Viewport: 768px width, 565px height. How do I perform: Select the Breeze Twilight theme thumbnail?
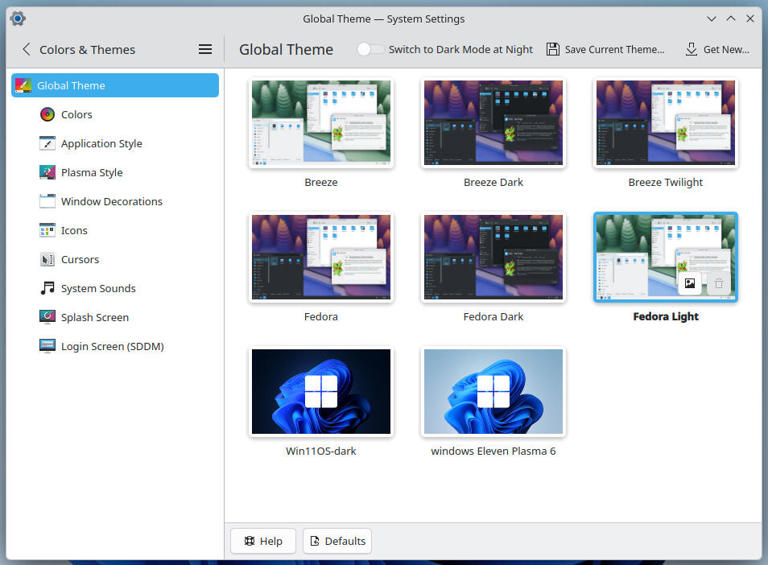pos(665,123)
